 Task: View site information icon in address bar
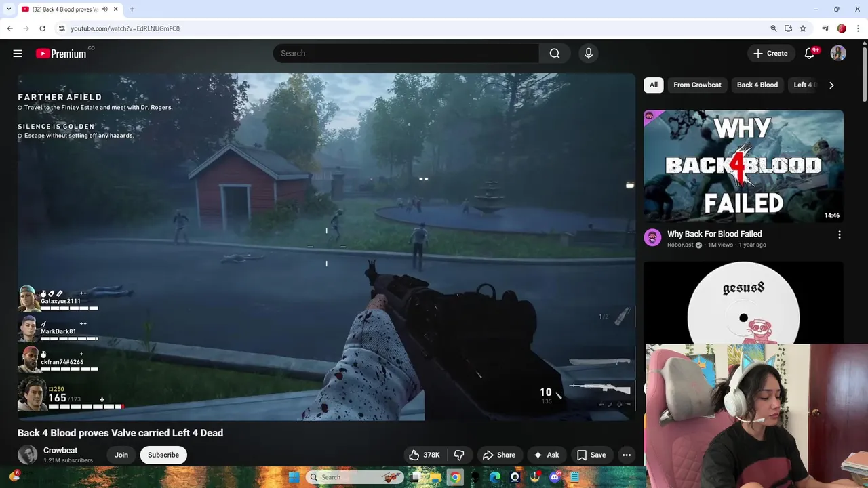coord(62,28)
